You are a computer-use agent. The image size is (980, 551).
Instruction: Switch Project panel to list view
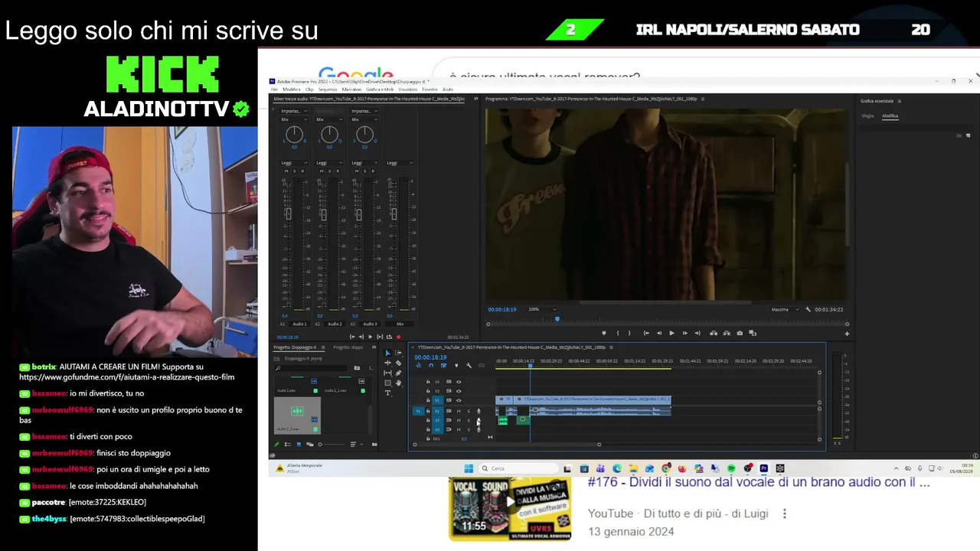[289, 444]
